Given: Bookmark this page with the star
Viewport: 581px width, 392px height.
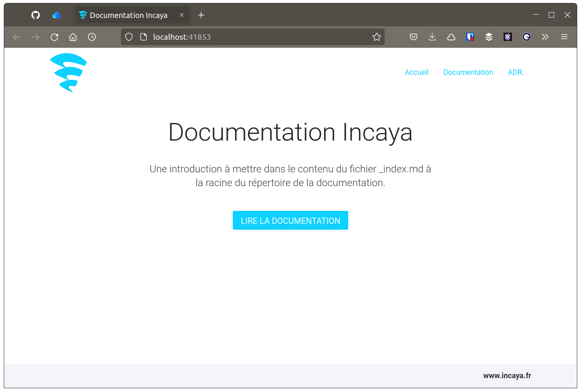Looking at the screenshot, I should click(377, 37).
